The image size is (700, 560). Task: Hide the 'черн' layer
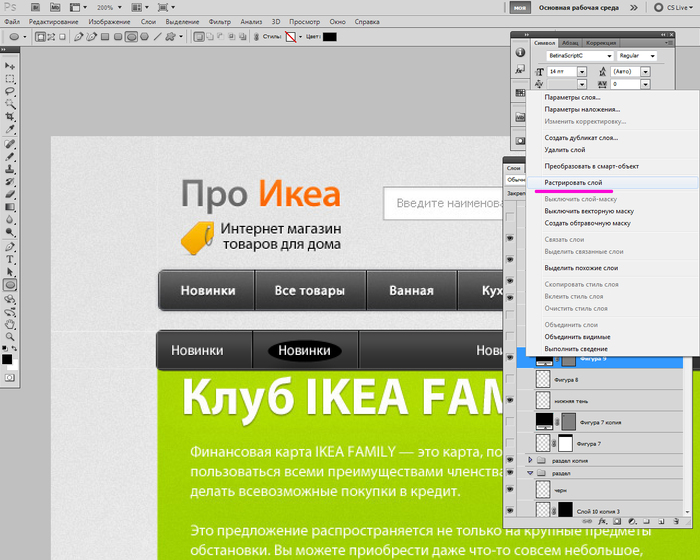tap(510, 489)
